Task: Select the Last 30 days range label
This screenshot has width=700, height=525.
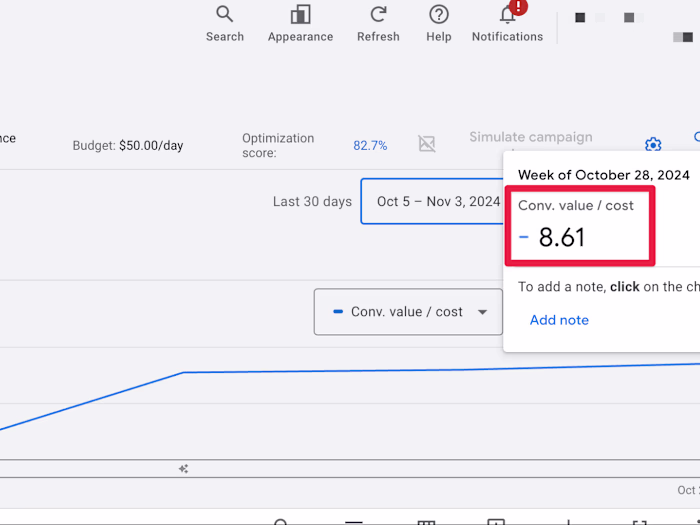Action: pyautogui.click(x=312, y=201)
